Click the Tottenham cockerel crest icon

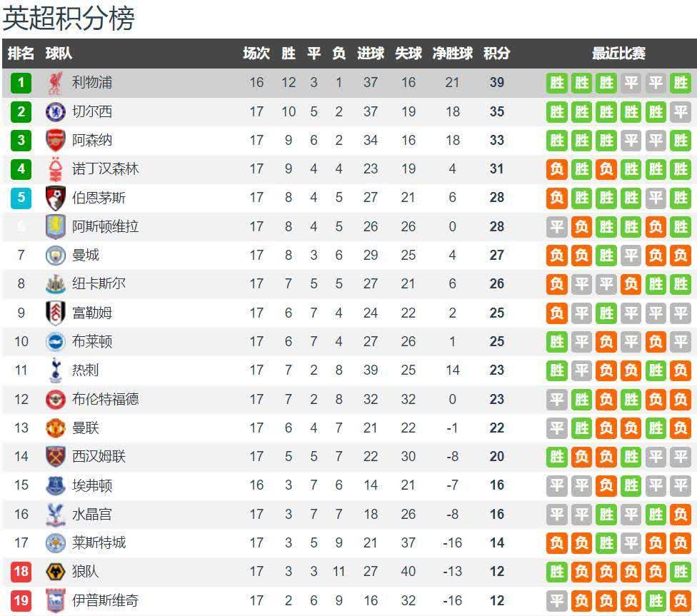[55, 370]
